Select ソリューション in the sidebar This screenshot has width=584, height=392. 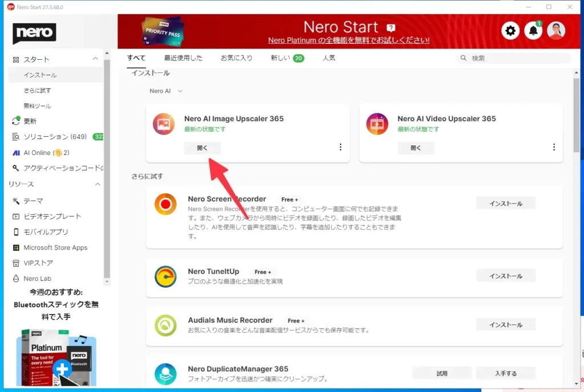pos(54,137)
